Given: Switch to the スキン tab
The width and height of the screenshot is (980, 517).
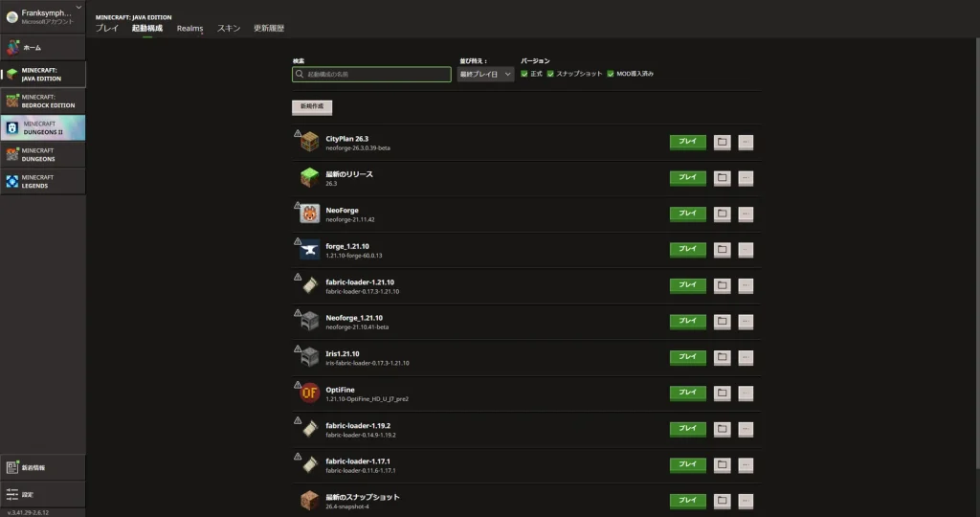Looking at the screenshot, I should point(229,28).
